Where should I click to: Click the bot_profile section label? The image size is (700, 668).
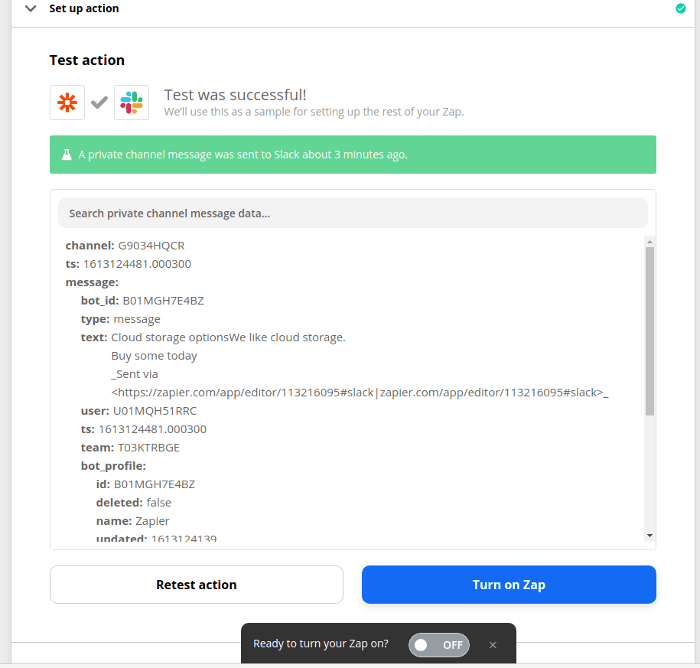coord(113,466)
